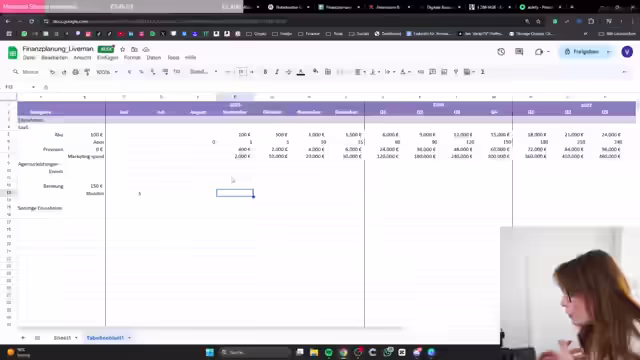Select the Tabellenblatt1 sheet tab
The width and height of the screenshot is (640, 360).
tap(105, 338)
